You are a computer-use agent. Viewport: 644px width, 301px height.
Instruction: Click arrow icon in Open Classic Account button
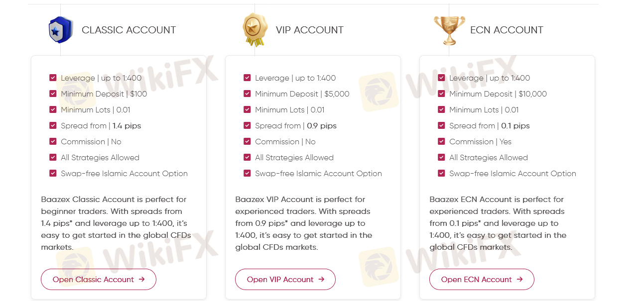coord(142,280)
